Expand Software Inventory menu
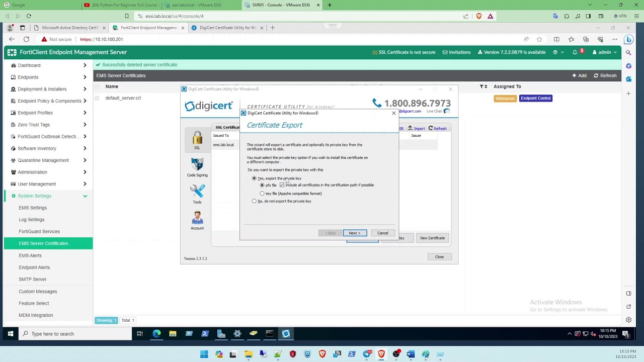644x362 pixels. (85, 148)
